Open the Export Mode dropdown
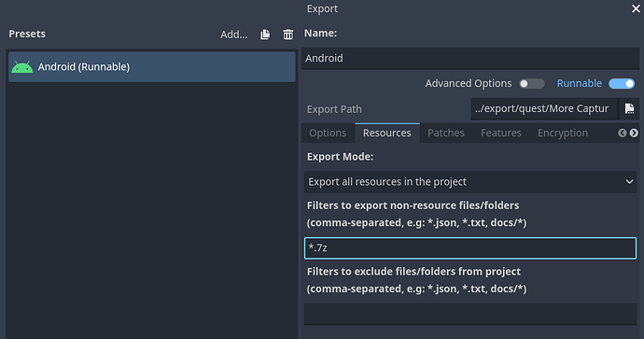644x339 pixels. click(x=470, y=182)
